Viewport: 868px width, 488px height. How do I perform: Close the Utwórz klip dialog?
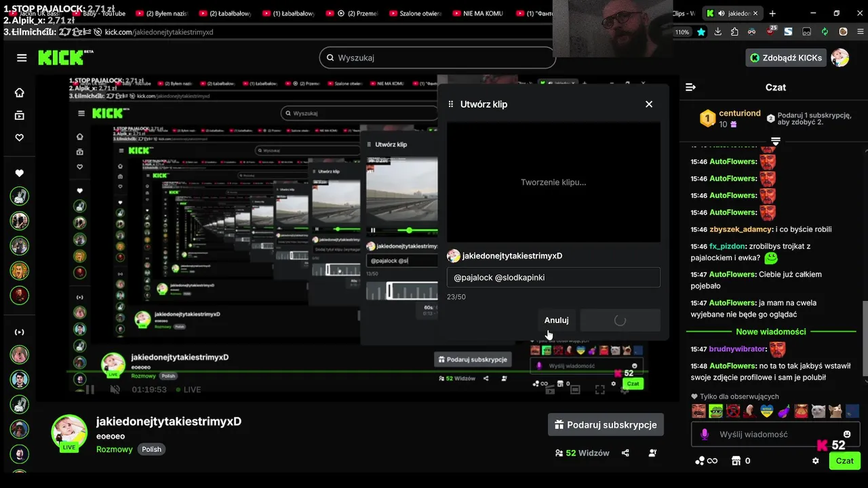(x=649, y=104)
